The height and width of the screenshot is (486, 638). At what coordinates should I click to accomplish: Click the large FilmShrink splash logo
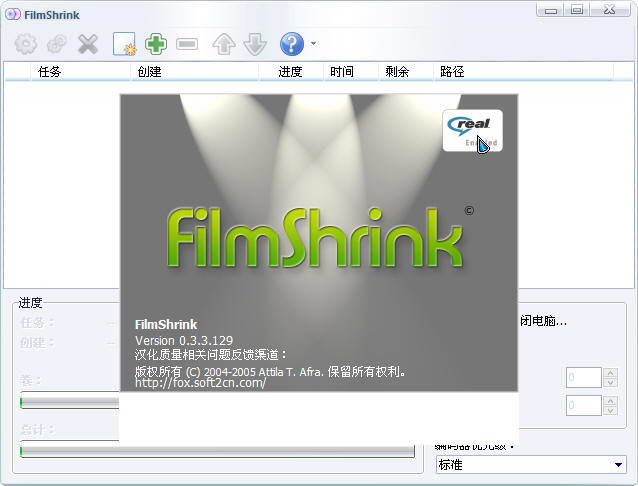(x=314, y=237)
